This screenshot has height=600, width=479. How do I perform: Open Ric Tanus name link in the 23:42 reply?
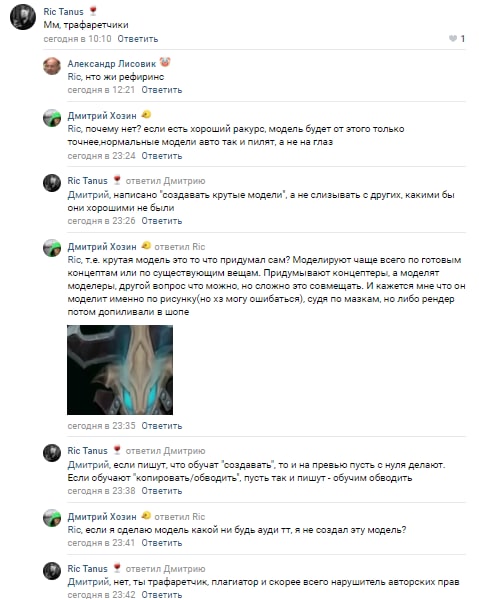pyautogui.click(x=88, y=569)
